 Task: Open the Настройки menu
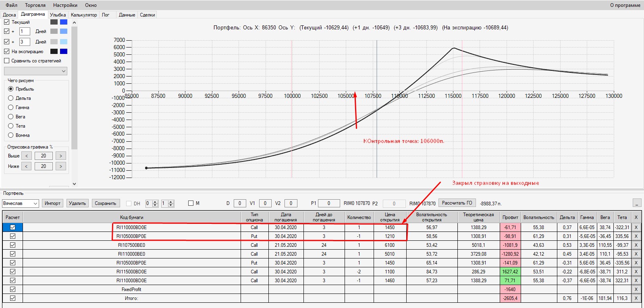[65, 5]
